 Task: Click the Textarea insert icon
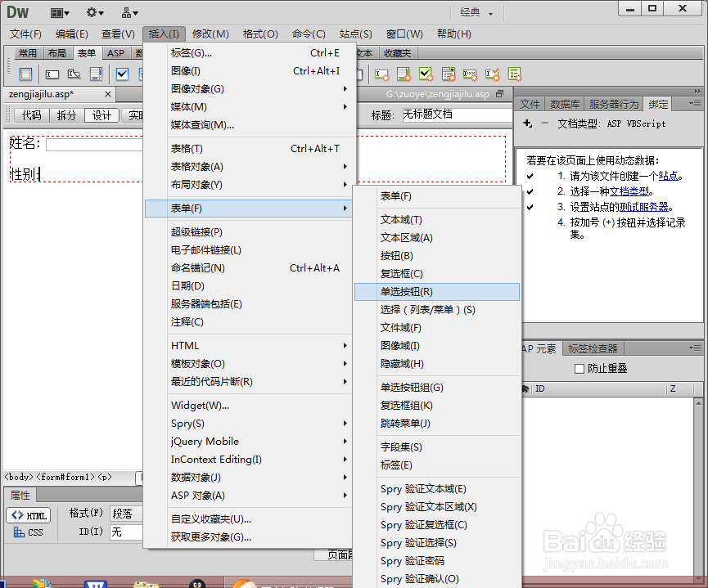97,74
